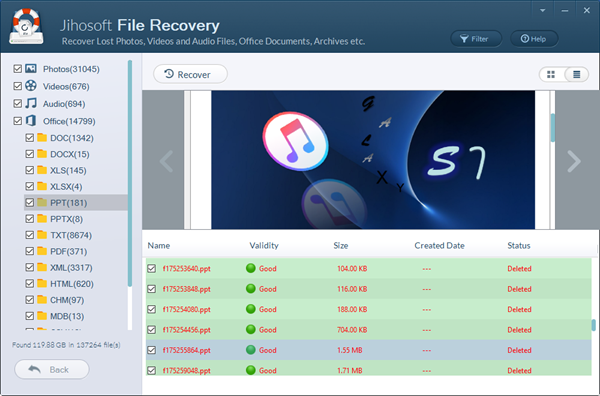Select the TXT(8674) tree item
This screenshot has width=600, height=396.
pyautogui.click(x=71, y=235)
